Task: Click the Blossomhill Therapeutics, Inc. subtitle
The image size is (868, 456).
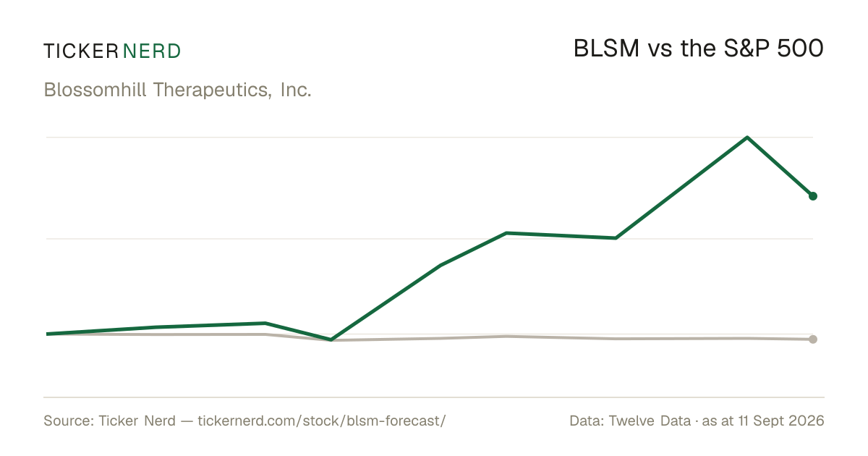Action: [x=178, y=90]
